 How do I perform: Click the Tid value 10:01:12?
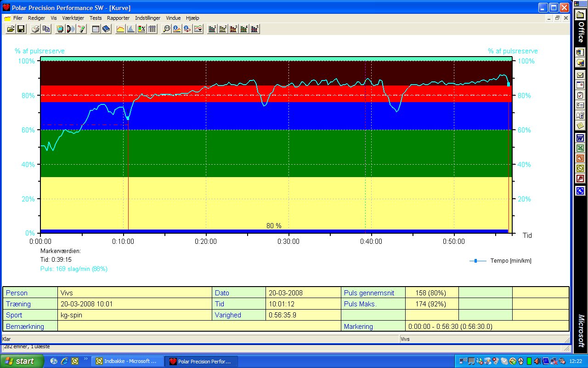[x=303, y=304]
